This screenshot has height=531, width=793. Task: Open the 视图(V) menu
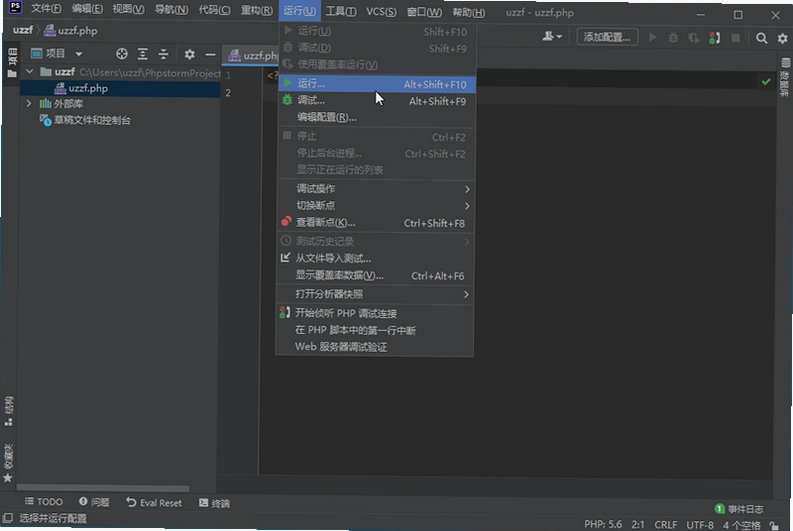128,9
